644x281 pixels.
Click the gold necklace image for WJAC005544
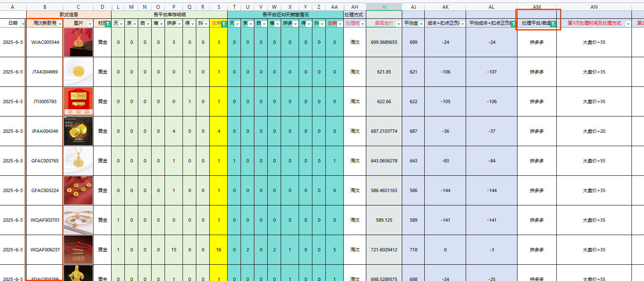pyautogui.click(x=78, y=42)
